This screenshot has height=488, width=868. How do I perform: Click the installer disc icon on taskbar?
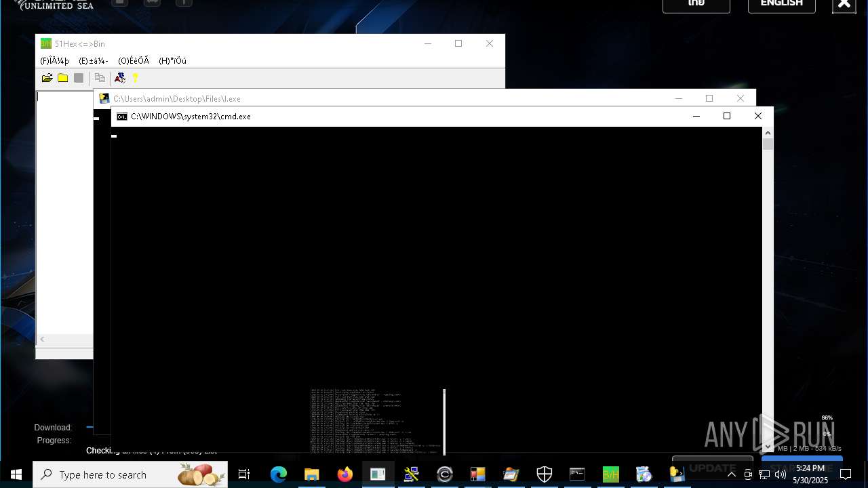(x=644, y=474)
